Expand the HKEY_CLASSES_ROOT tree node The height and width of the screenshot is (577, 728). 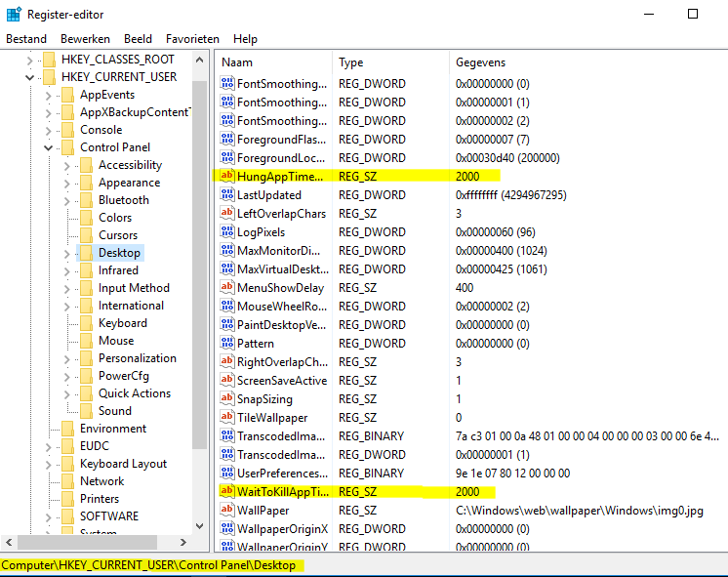pos(29,60)
